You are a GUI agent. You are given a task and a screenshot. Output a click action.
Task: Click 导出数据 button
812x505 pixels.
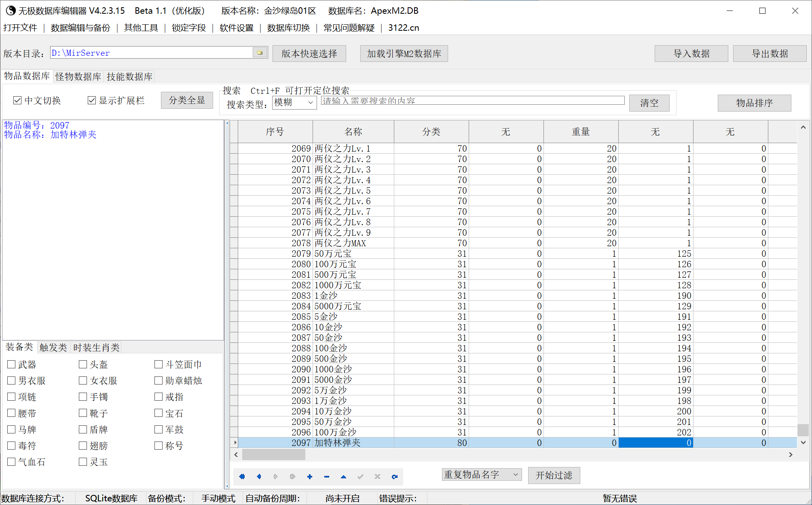tap(770, 53)
